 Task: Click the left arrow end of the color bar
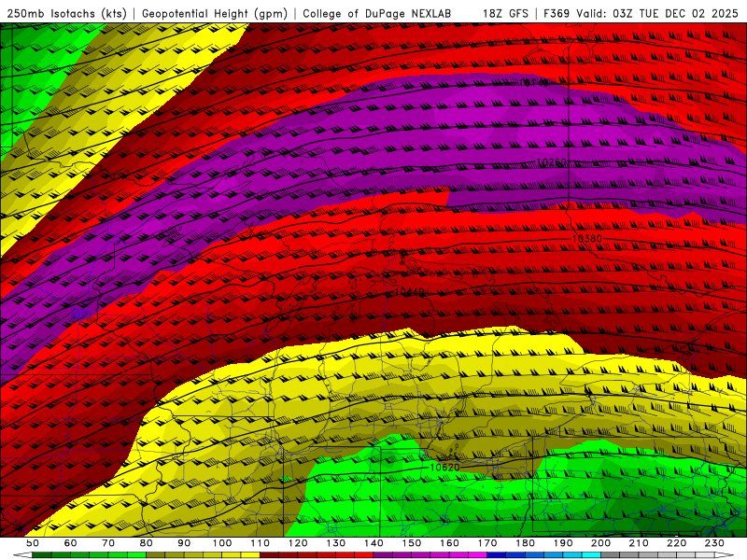(22, 555)
